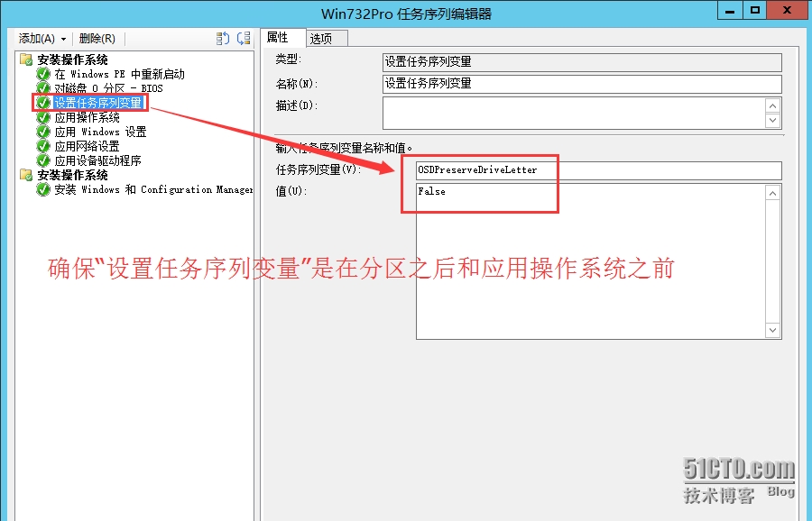812x521 pixels.
Task: Click the 删除(R) button
Action: click(97, 39)
